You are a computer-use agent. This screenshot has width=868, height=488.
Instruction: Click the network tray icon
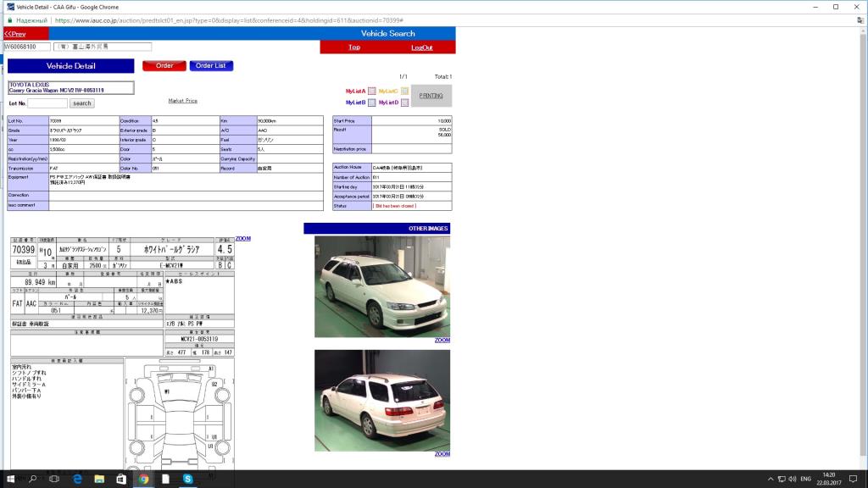(781, 480)
